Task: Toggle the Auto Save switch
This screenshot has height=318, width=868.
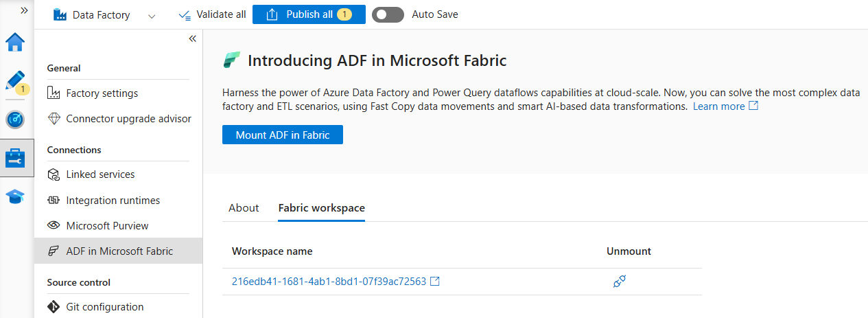Action: 388,14
